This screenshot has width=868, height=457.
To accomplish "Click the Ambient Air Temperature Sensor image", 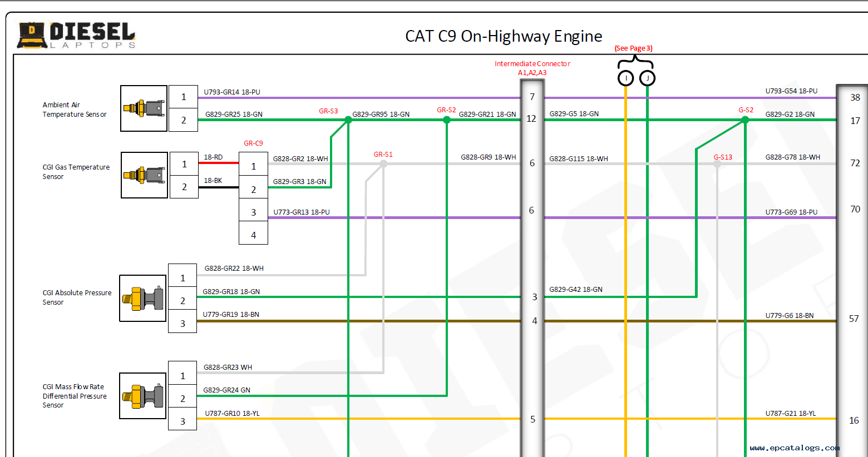I will [144, 108].
